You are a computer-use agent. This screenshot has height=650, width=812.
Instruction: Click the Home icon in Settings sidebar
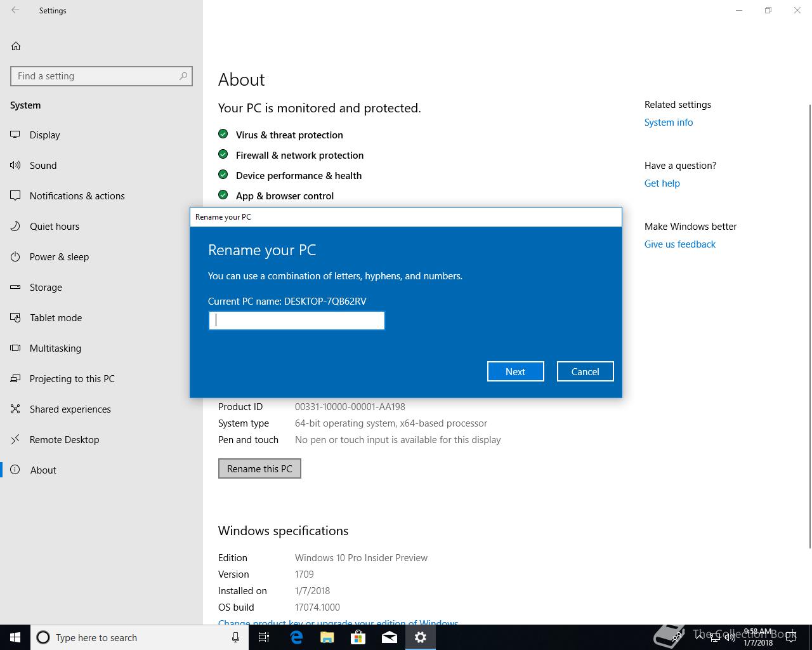(x=16, y=46)
